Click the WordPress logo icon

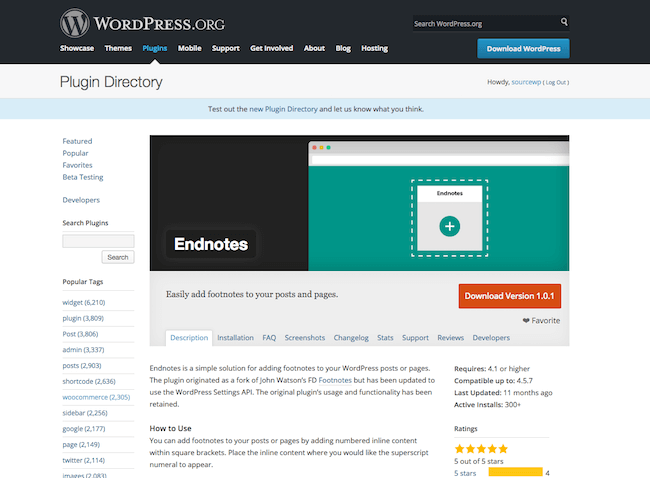coord(75,22)
